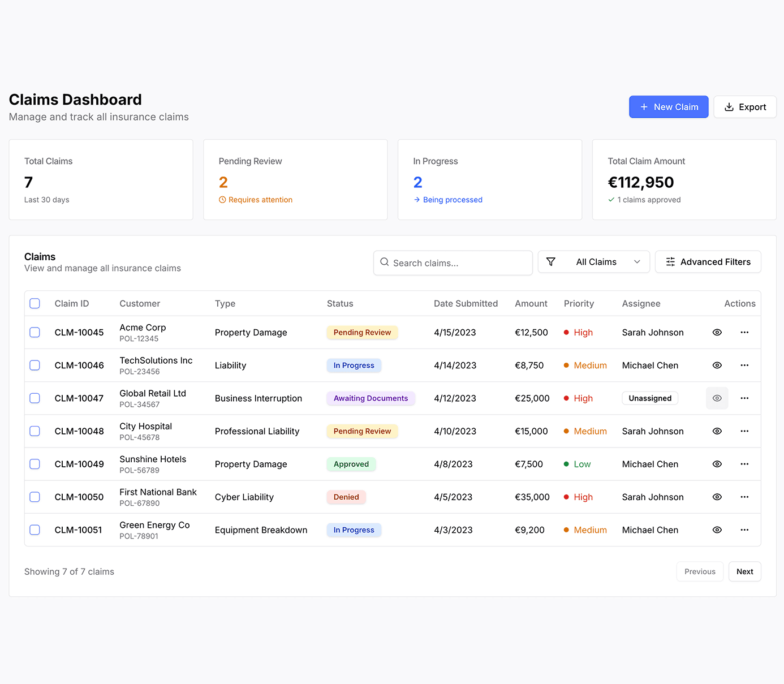This screenshot has width=784, height=684.
Task: Sort by Claim ID column header
Action: 72,303
